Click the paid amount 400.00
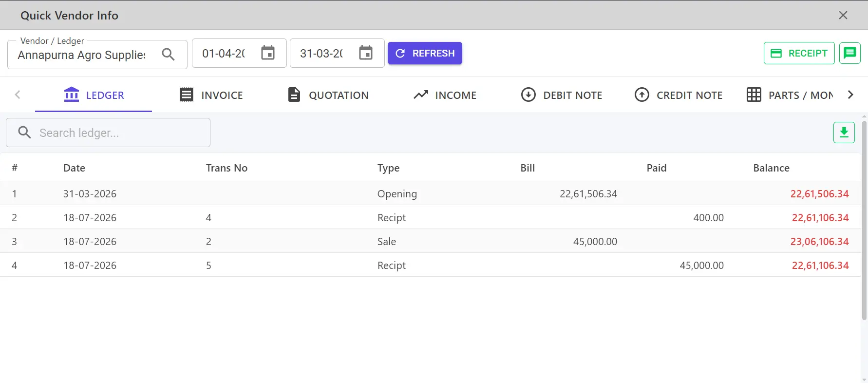The width and height of the screenshot is (868, 383). pos(708,218)
